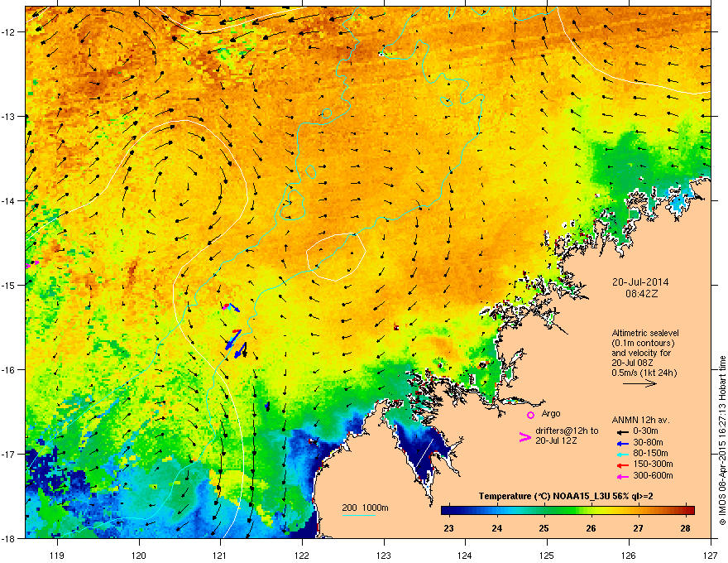Click the 0.5m/s velocity scale arrow

(x=639, y=383)
